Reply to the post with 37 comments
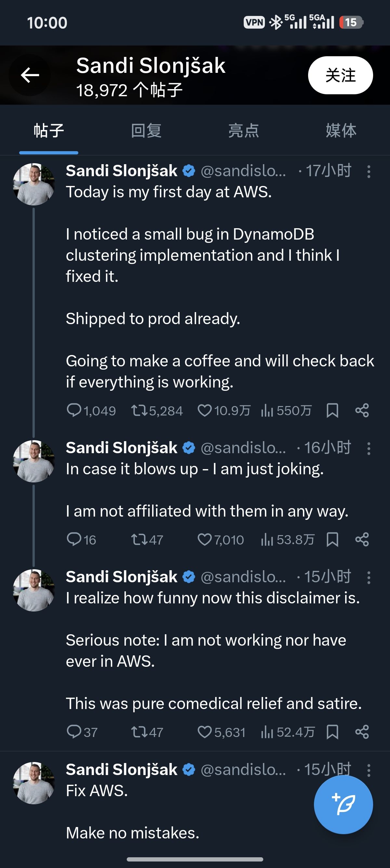This screenshot has width=390, height=868. point(74,732)
